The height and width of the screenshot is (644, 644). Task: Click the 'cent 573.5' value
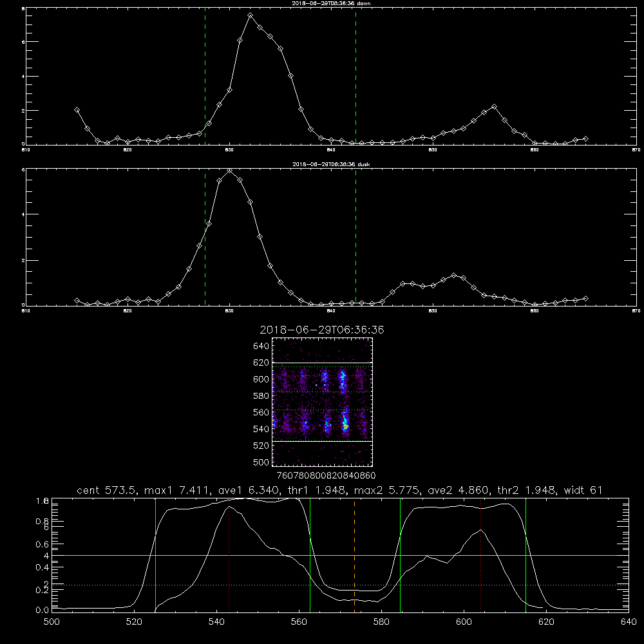108,490
